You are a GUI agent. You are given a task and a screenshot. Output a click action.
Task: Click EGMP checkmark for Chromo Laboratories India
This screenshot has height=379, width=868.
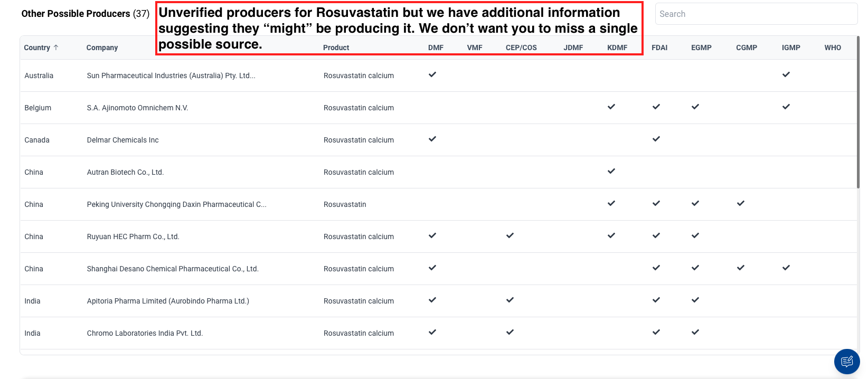(x=695, y=332)
